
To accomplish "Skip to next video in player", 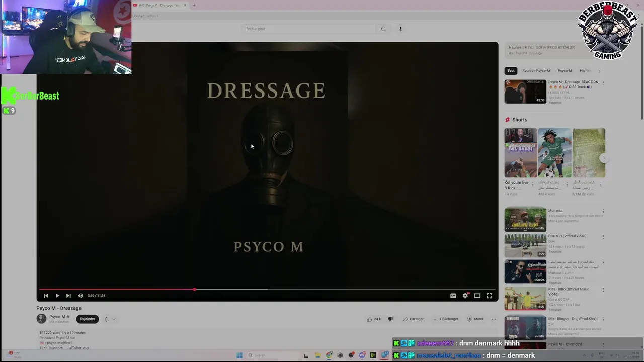I will tap(68, 296).
